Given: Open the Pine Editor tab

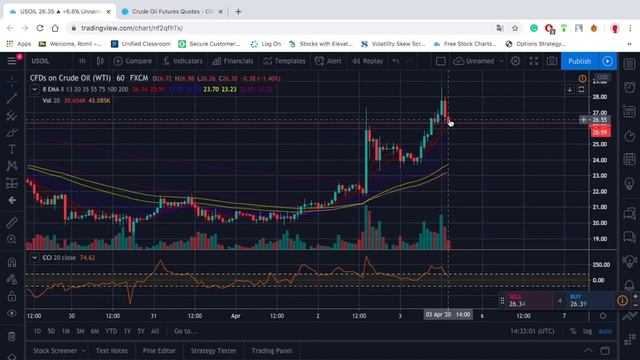Looking at the screenshot, I should tap(159, 351).
